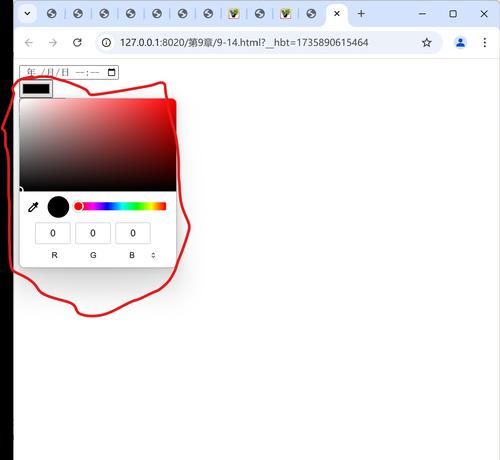500x460 pixels.
Task: Click the R value input field
Action: pyautogui.click(x=53, y=233)
